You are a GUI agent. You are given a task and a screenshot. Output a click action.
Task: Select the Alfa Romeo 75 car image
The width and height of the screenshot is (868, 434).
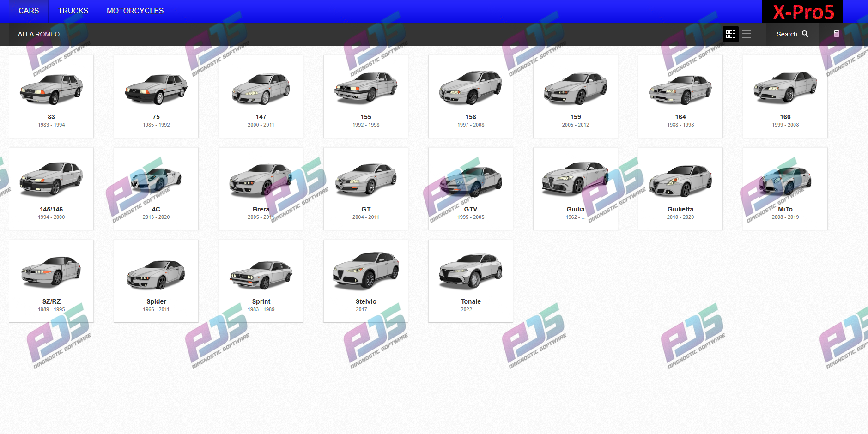click(156, 89)
